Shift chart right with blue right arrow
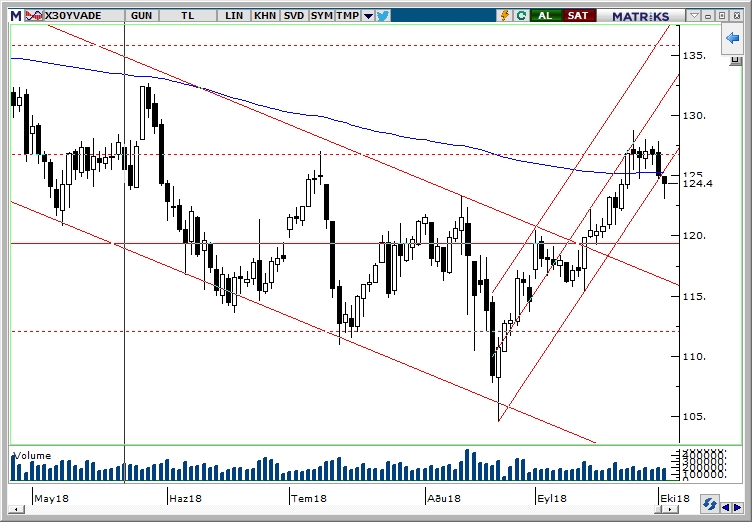 pyautogui.click(x=738, y=507)
